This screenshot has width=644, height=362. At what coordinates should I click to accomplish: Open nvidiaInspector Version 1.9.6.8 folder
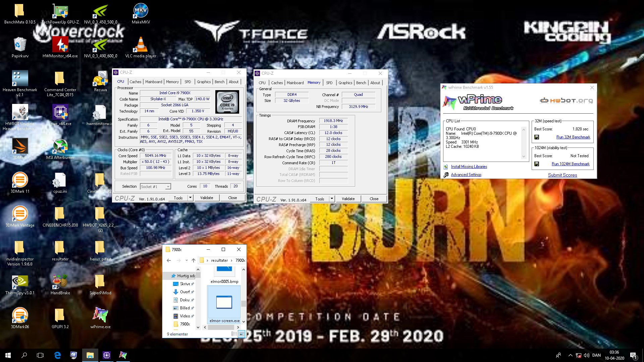pyautogui.click(x=20, y=253)
